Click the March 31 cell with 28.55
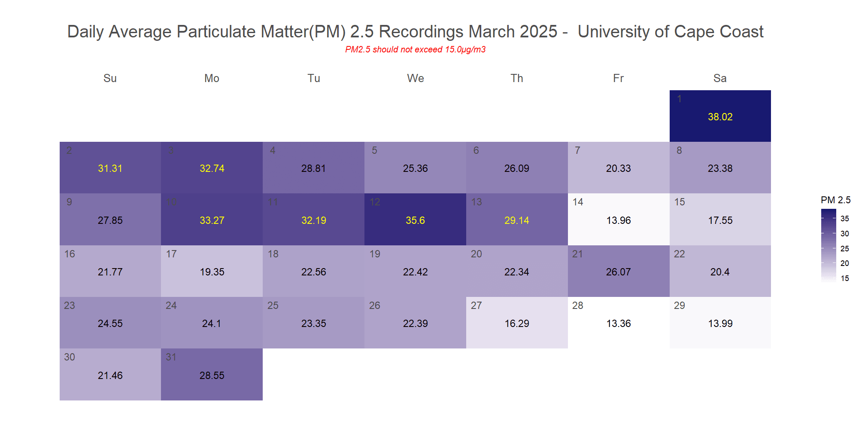 tap(212, 375)
